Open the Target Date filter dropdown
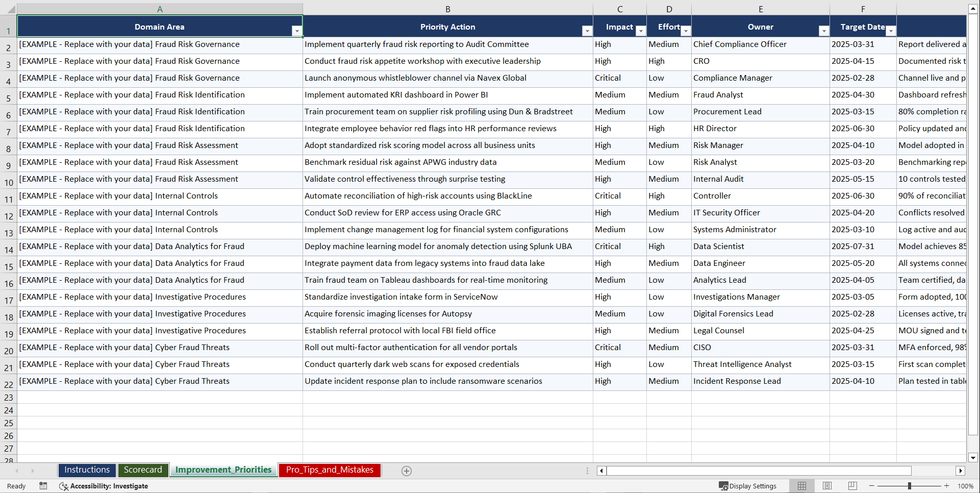Image resolution: width=980 pixels, height=493 pixels. tap(891, 31)
